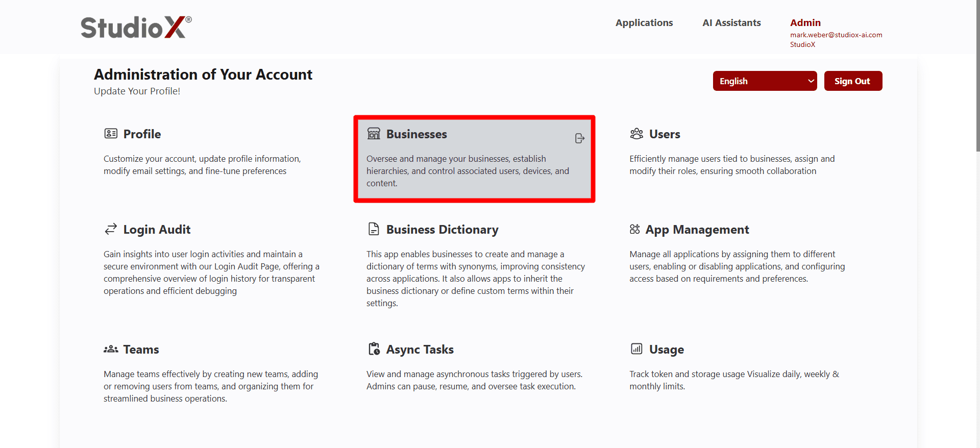This screenshot has width=980, height=448.
Task: Click the Users description 'Efficiently manage users'
Action: tap(732, 165)
